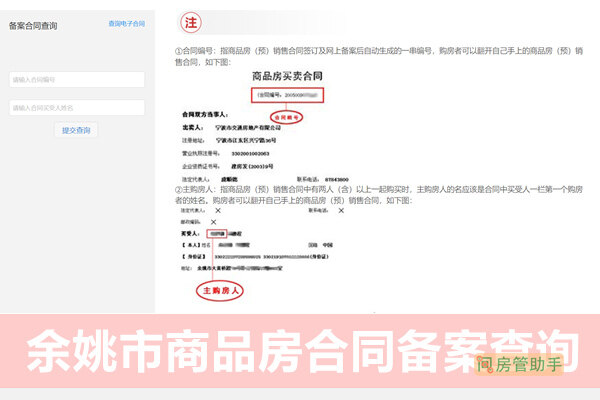
Task: Focus the contract number input field
Action: tap(77, 80)
